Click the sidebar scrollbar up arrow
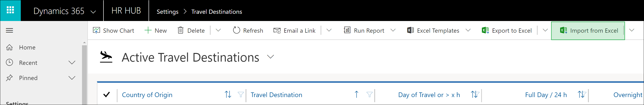644x105 pixels. click(x=84, y=42)
